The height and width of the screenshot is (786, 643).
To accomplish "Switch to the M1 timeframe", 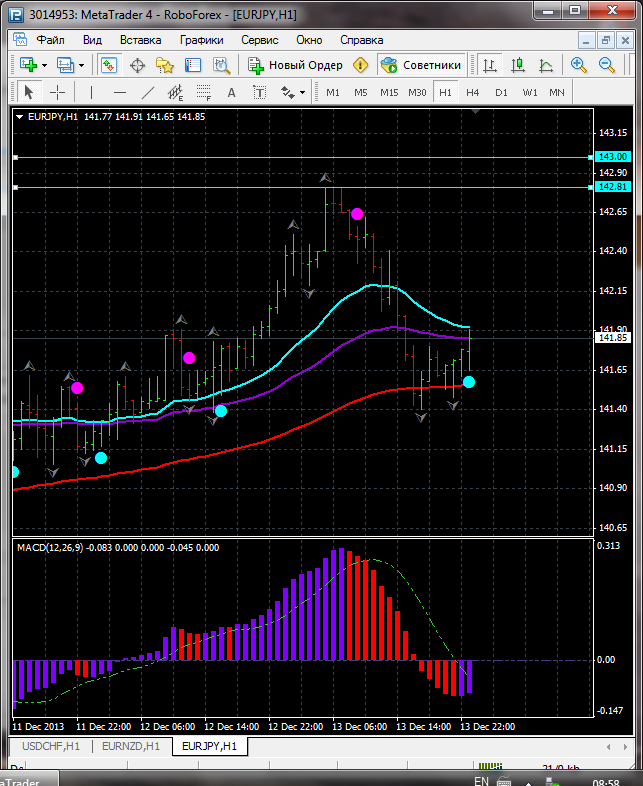I will [x=333, y=93].
